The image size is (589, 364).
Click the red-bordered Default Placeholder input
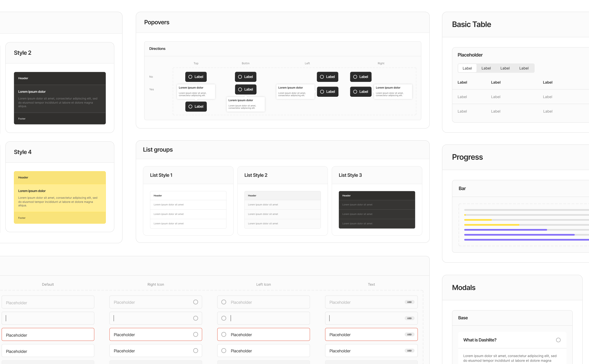point(48,335)
